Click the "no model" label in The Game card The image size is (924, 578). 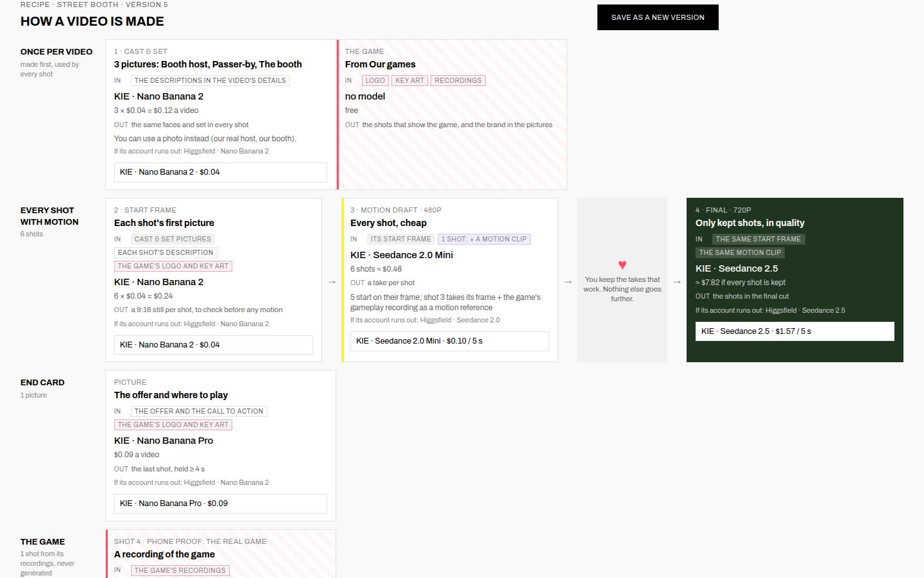click(x=365, y=96)
